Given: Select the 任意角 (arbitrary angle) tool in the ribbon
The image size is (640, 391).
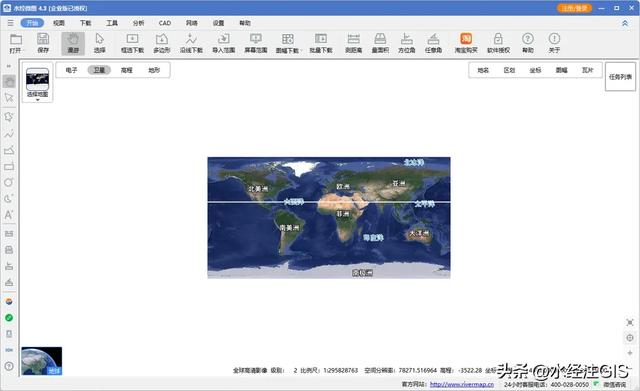Looking at the screenshot, I should [x=433, y=43].
